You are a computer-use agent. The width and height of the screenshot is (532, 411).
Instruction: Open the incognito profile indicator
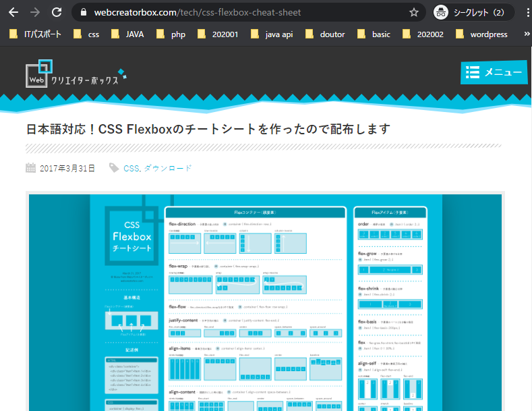click(x=473, y=13)
